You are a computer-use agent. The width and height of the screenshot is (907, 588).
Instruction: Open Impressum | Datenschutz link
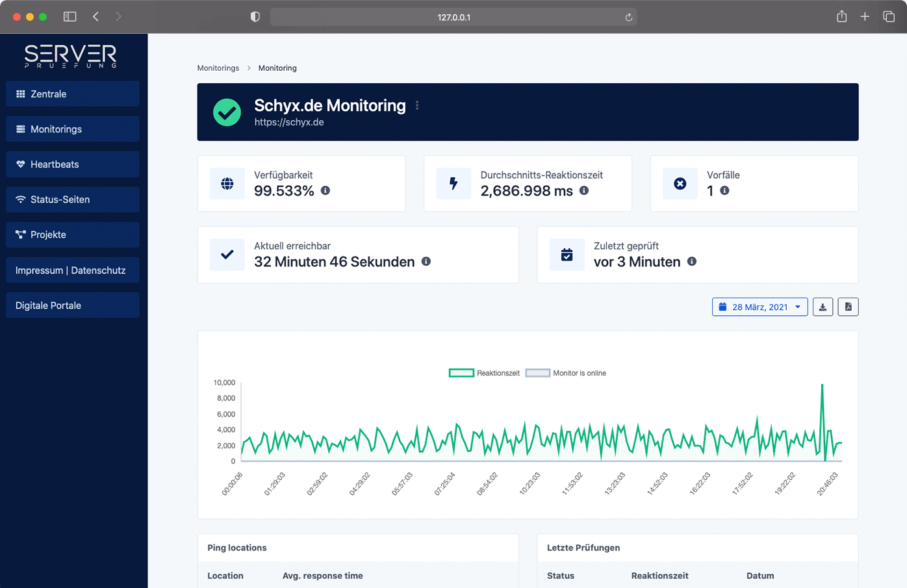click(73, 270)
